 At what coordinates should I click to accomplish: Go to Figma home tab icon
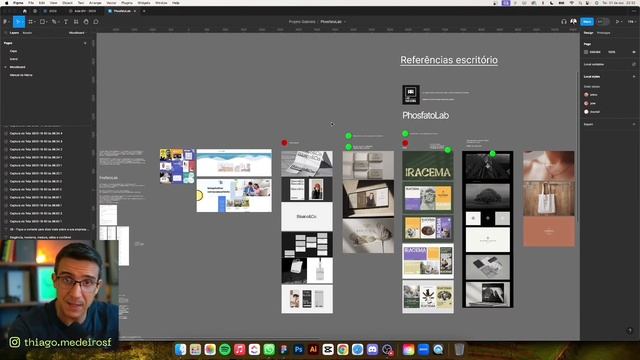[x=24, y=11]
